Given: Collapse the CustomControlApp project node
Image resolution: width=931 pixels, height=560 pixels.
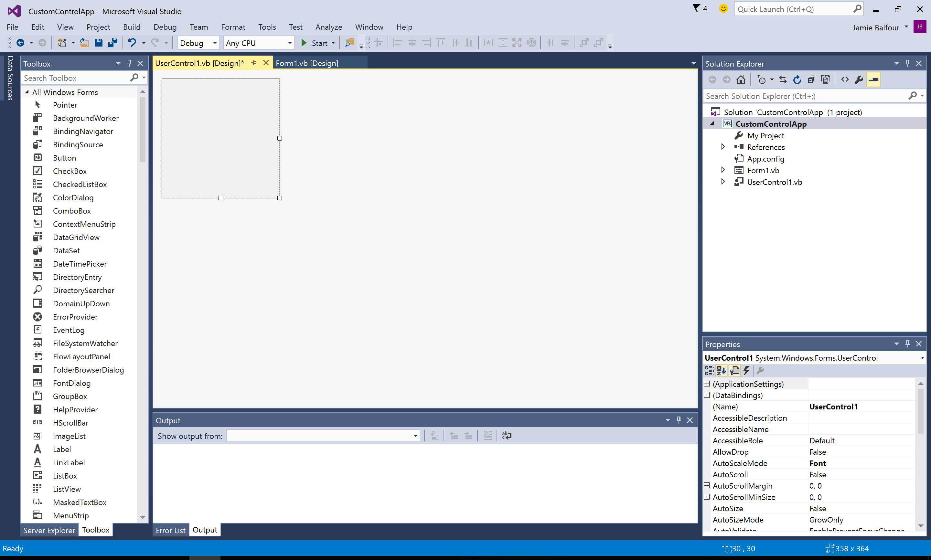Looking at the screenshot, I should coord(712,124).
